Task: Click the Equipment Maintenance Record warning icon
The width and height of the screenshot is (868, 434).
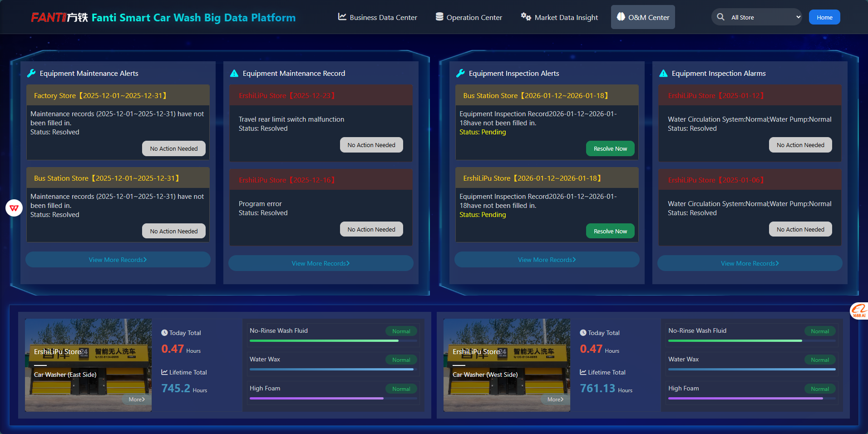Action: 234,74
